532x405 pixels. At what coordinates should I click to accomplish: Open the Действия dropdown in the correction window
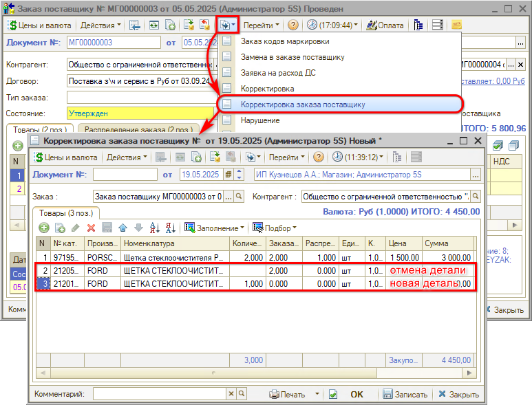point(127,157)
